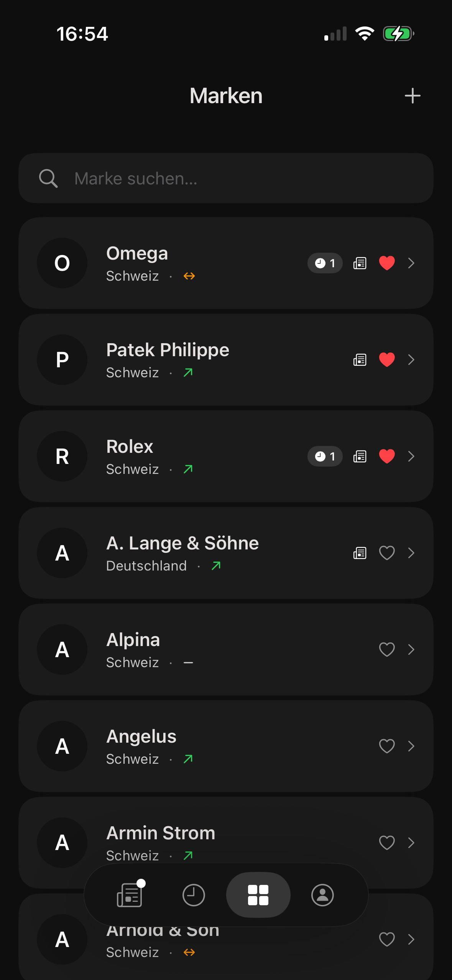Tap the Rolex watch count badge
452x980 pixels.
tap(325, 456)
